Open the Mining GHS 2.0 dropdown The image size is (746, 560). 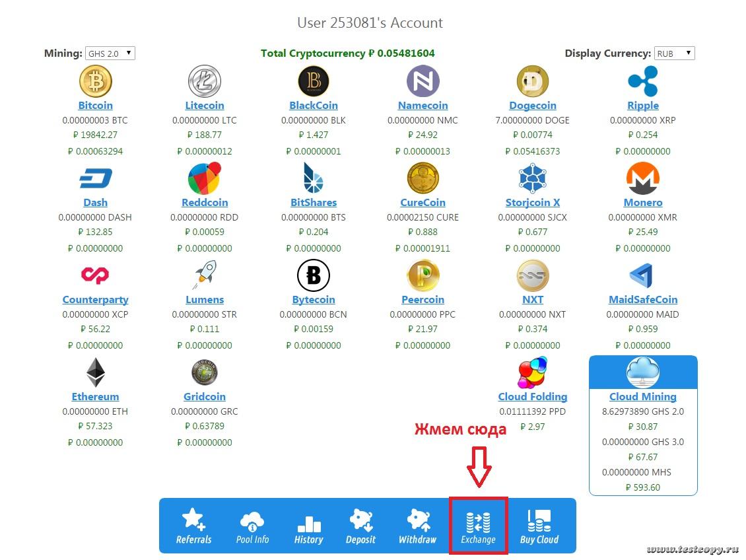pyautogui.click(x=110, y=53)
